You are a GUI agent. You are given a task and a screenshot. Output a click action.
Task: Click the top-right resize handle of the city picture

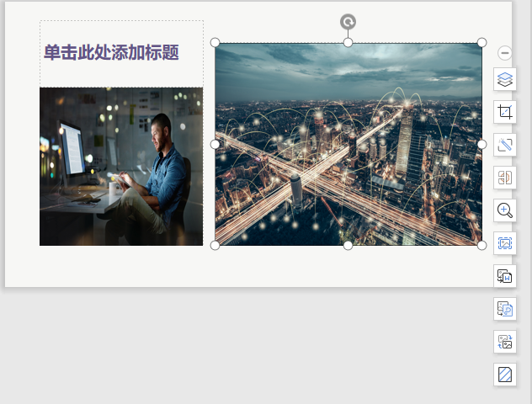click(x=481, y=42)
